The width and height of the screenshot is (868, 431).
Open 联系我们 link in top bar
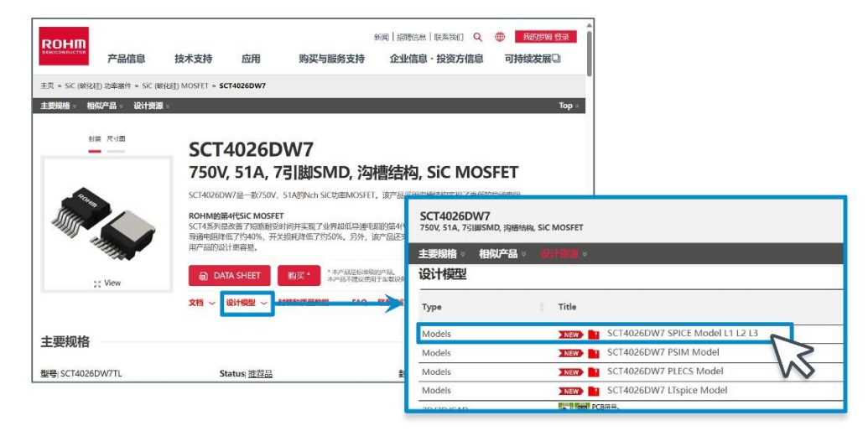point(449,37)
